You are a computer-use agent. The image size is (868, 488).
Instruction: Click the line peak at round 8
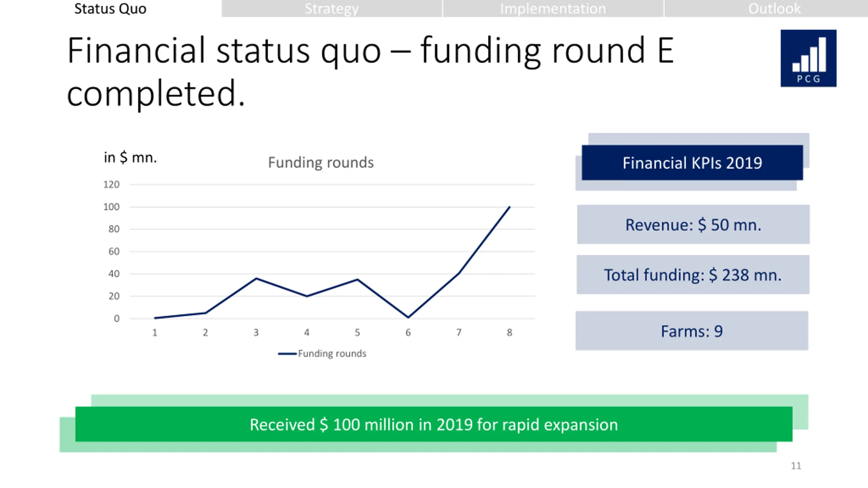[509, 207]
